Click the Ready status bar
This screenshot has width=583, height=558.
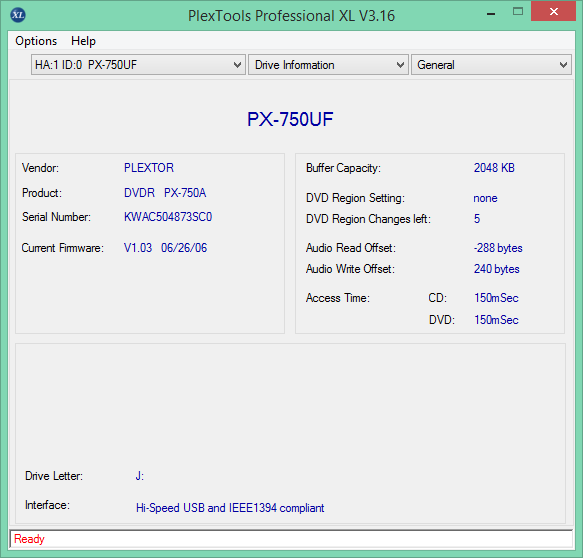(x=291, y=539)
